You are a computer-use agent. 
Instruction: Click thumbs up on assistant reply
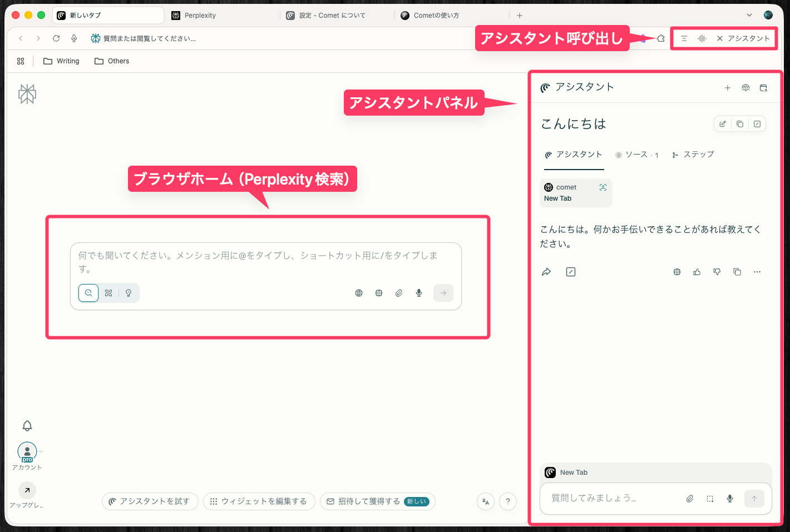(697, 272)
